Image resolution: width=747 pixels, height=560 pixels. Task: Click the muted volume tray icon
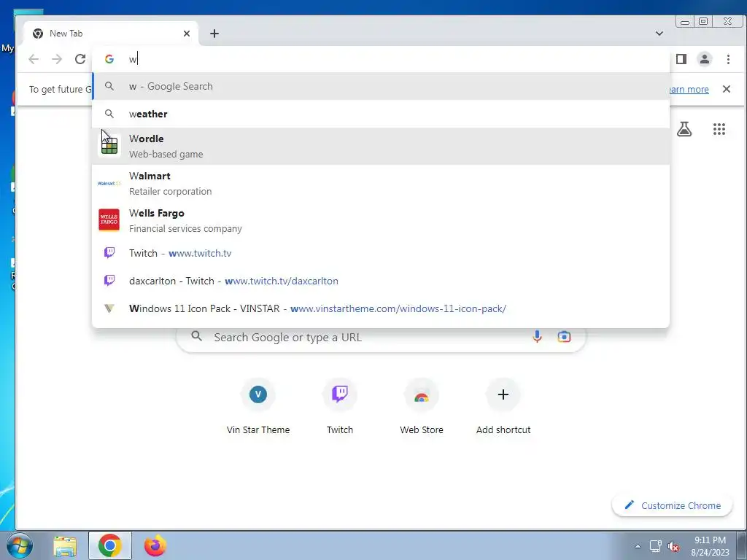point(673,546)
